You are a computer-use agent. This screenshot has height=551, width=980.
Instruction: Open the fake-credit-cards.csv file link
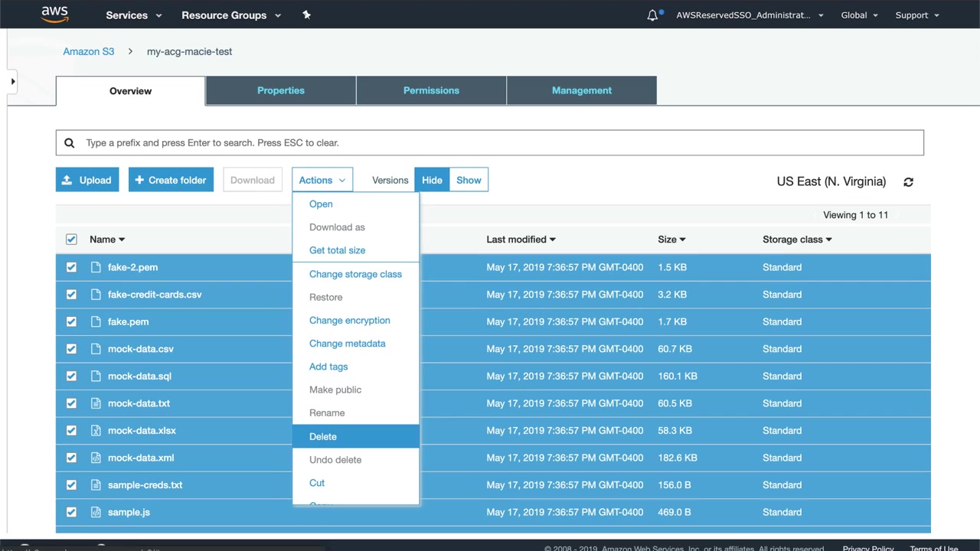coord(155,295)
